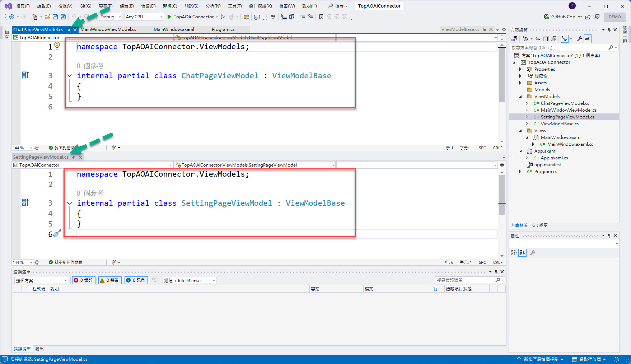Screen dimensions: 631x364
Task: Open the alphabetical sort icon in Properties panel
Action: point(522,253)
